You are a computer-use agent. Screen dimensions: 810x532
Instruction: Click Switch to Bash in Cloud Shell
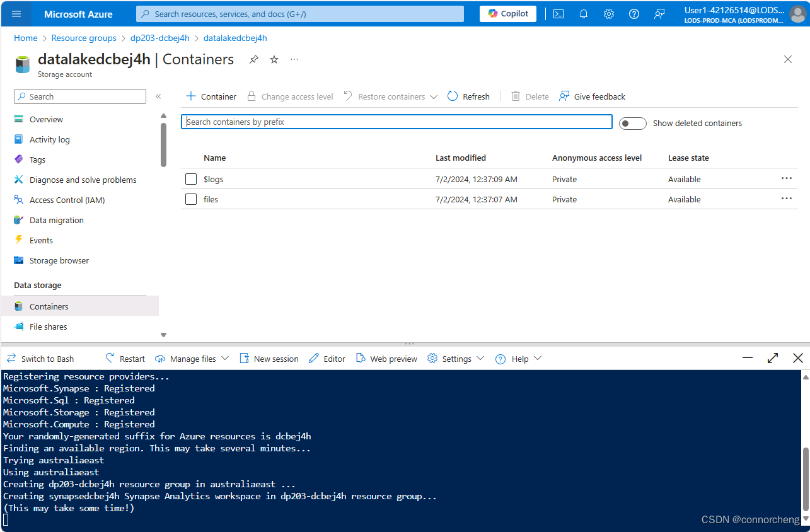click(x=40, y=359)
